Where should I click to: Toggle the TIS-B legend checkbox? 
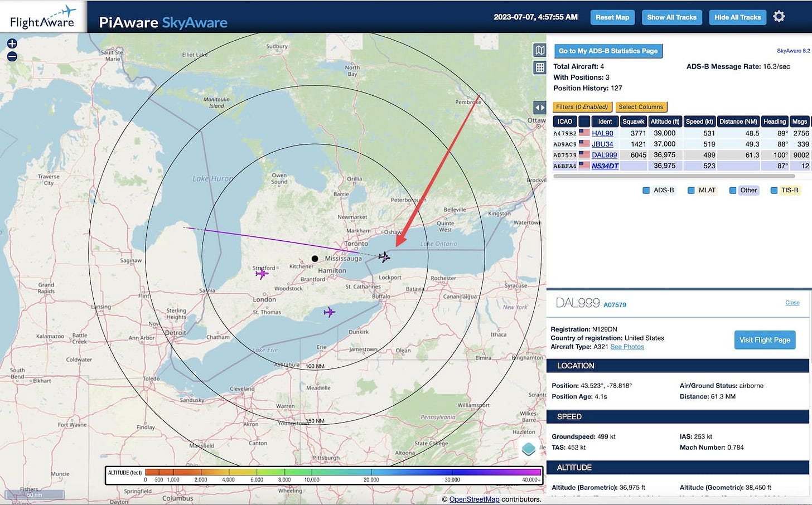[x=774, y=191]
